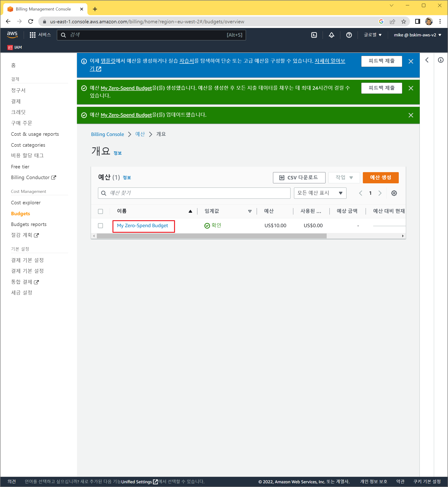Open the Chrome side panel icon
This screenshot has height=487, width=448.
click(417, 21)
